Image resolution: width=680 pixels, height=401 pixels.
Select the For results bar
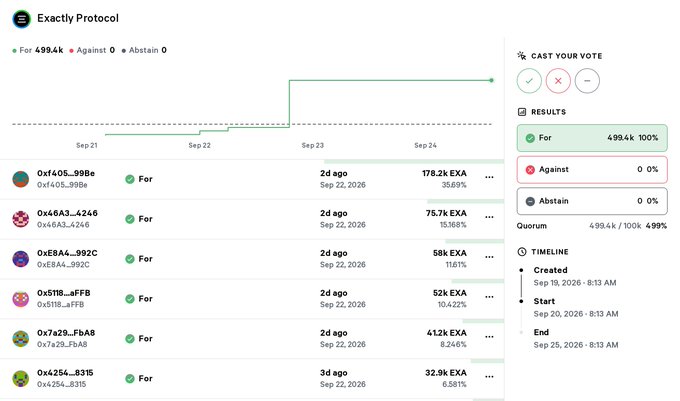click(592, 138)
